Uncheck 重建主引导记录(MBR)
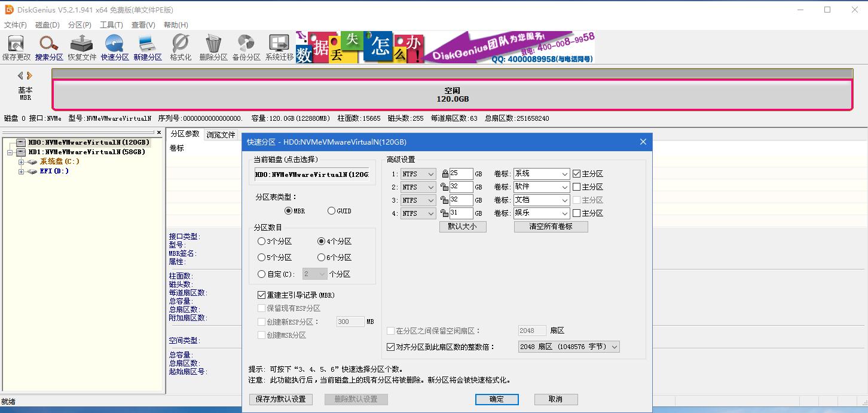Image resolution: width=868 pixels, height=413 pixels. [261, 294]
